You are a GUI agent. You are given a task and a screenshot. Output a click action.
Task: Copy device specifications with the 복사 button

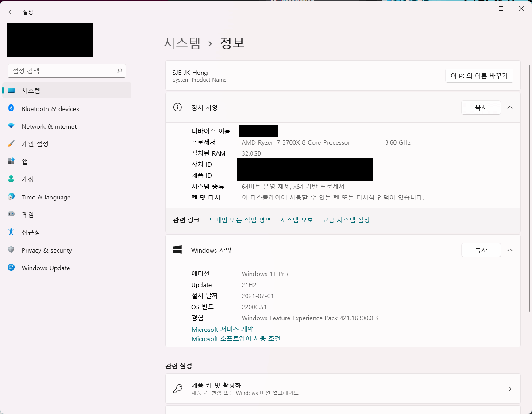481,107
